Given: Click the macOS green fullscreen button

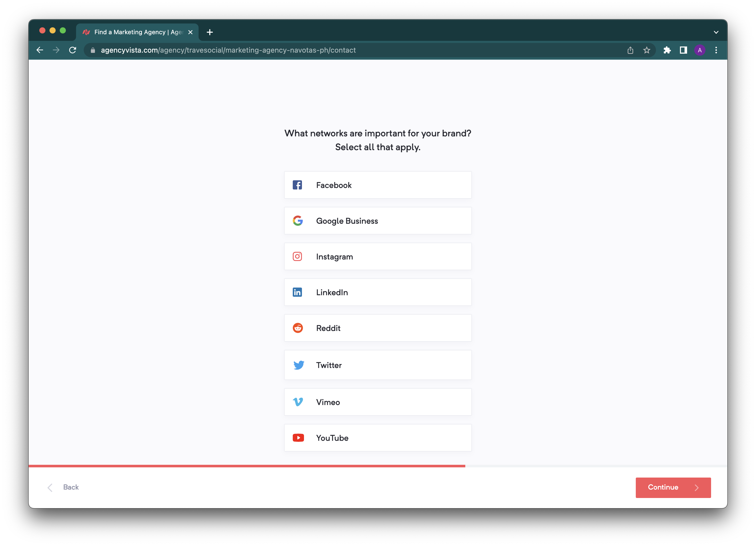Looking at the screenshot, I should click(63, 30).
